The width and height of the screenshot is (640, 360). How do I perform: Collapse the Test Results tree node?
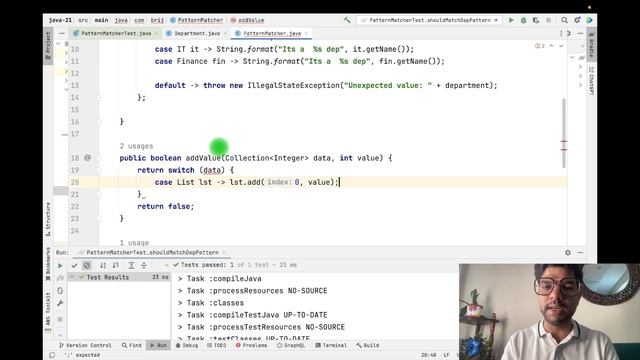coord(72,277)
